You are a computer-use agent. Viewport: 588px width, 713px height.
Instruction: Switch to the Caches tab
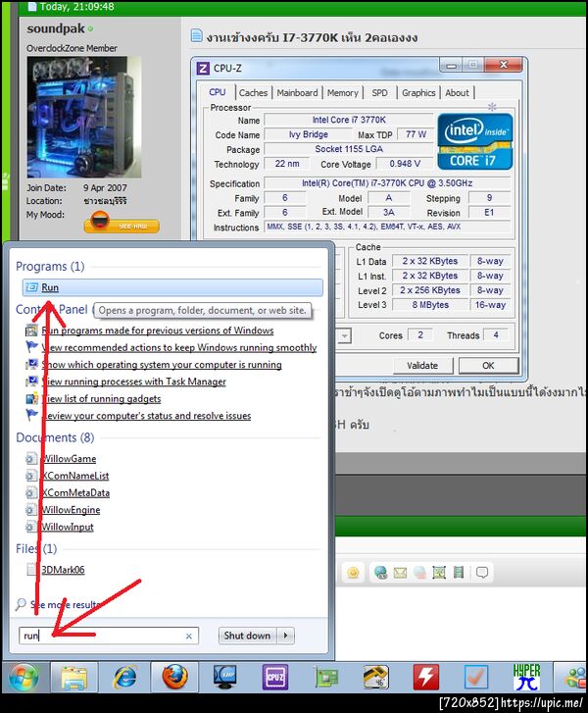(x=253, y=93)
